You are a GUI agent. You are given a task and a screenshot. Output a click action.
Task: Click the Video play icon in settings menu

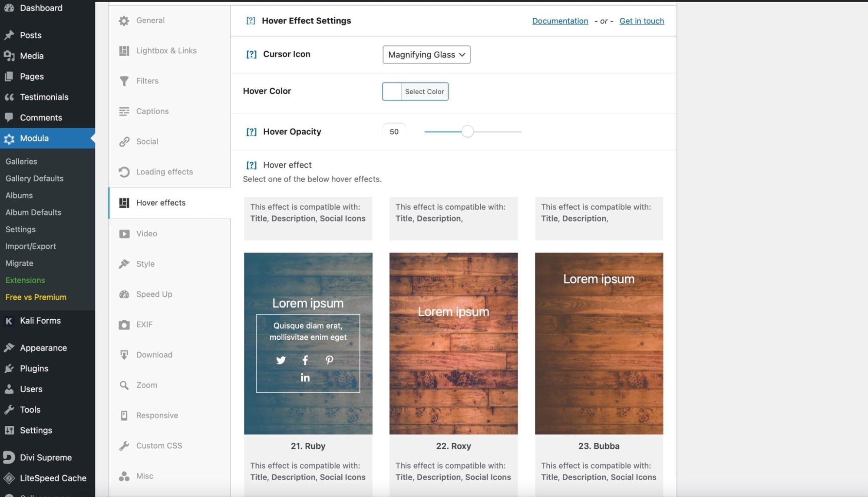tap(124, 233)
